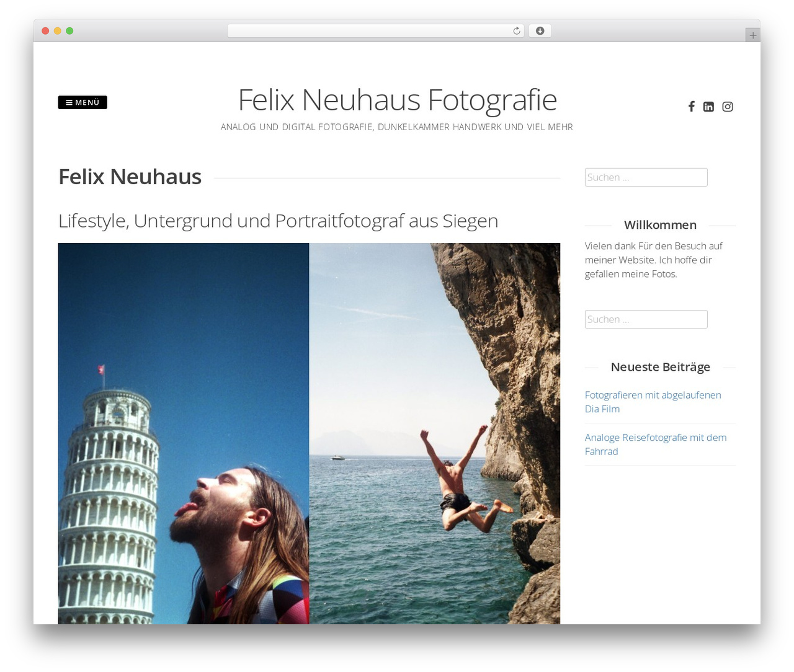Screen dimensions: 794x672
Task: Minimize the window with yellow button
Action: click(57, 31)
